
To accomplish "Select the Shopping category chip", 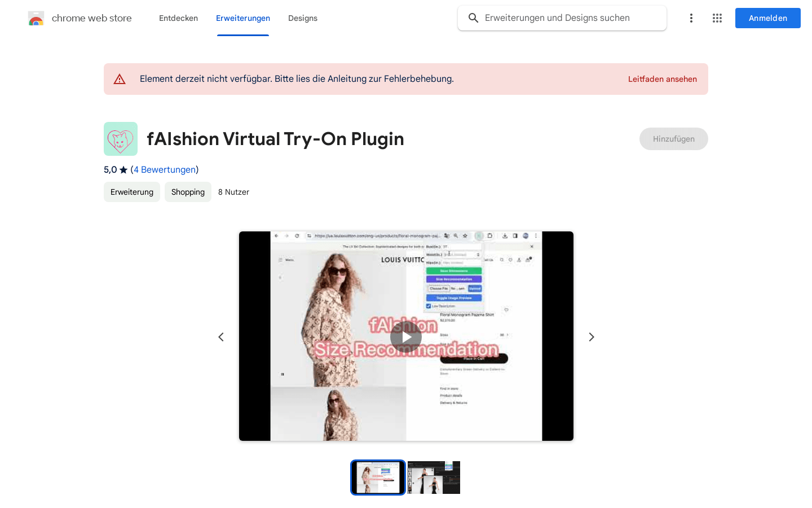I will pos(188,192).
